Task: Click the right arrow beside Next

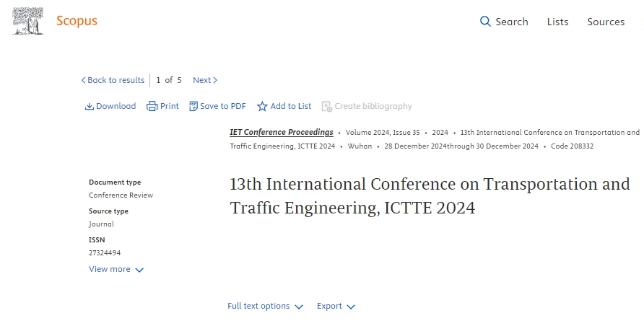Action: (215, 80)
